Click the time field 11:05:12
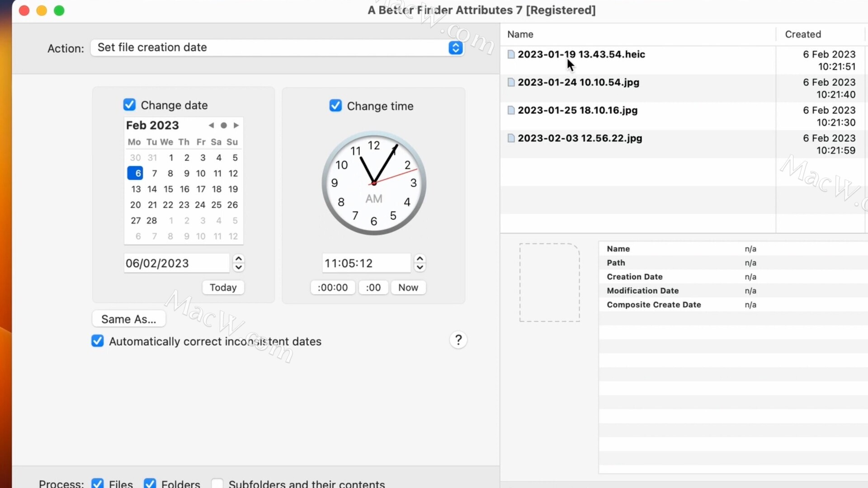Viewport: 868px width, 488px height. pos(366,263)
